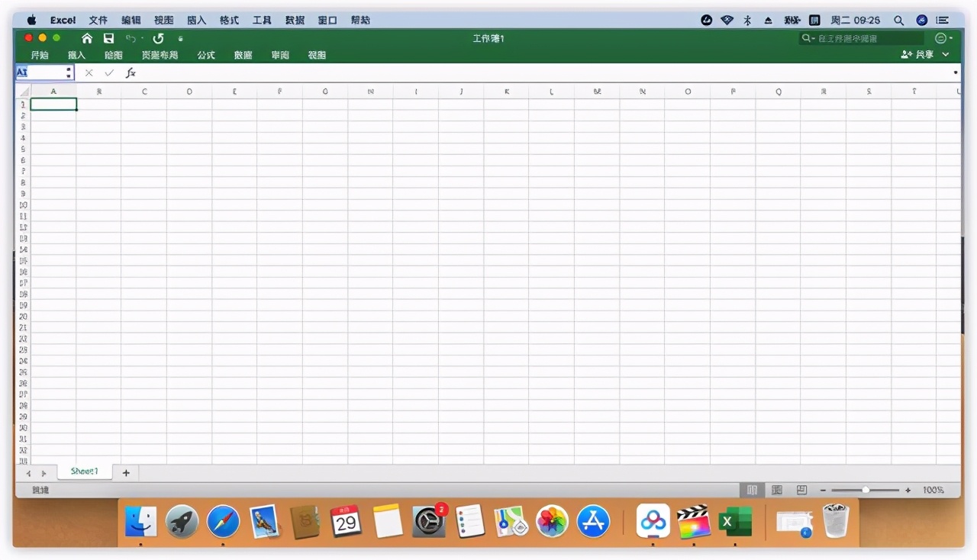Image resolution: width=977 pixels, height=560 pixels.
Task: Switch to the 审阅 (Review) ribbon tab
Action: tap(280, 55)
